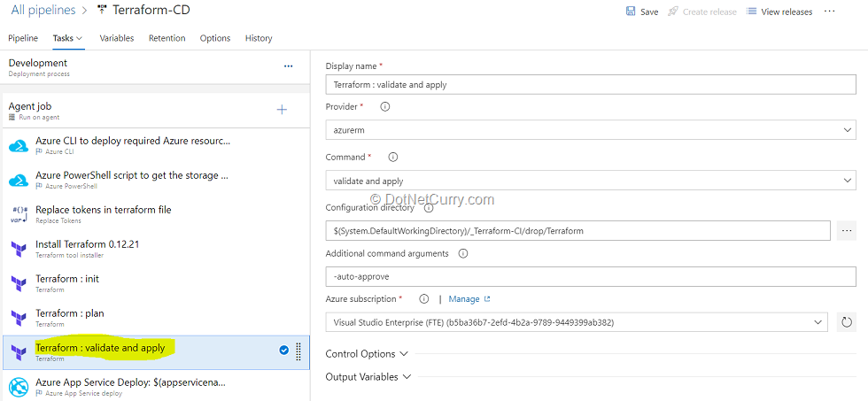Select Azure App Service Deploy task

[x=156, y=386]
